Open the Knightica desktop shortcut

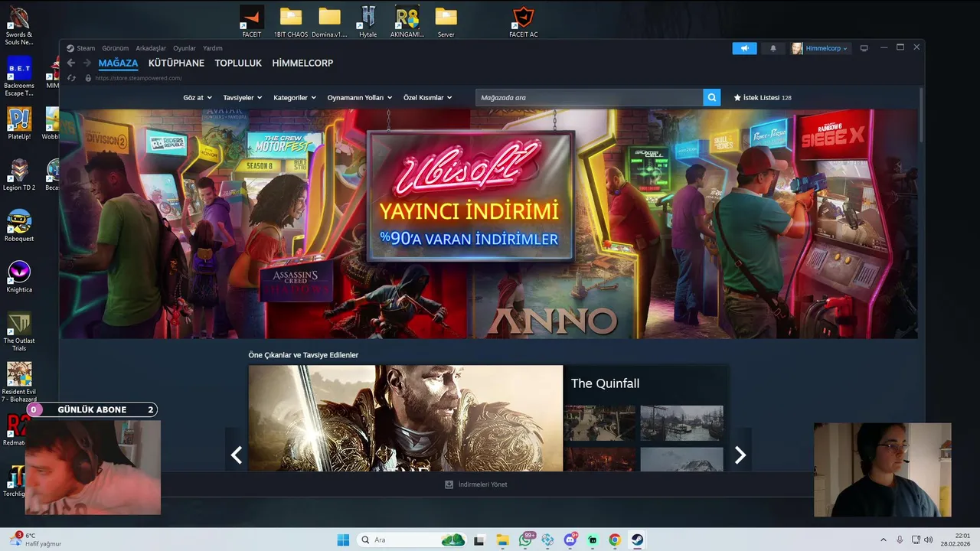point(19,276)
